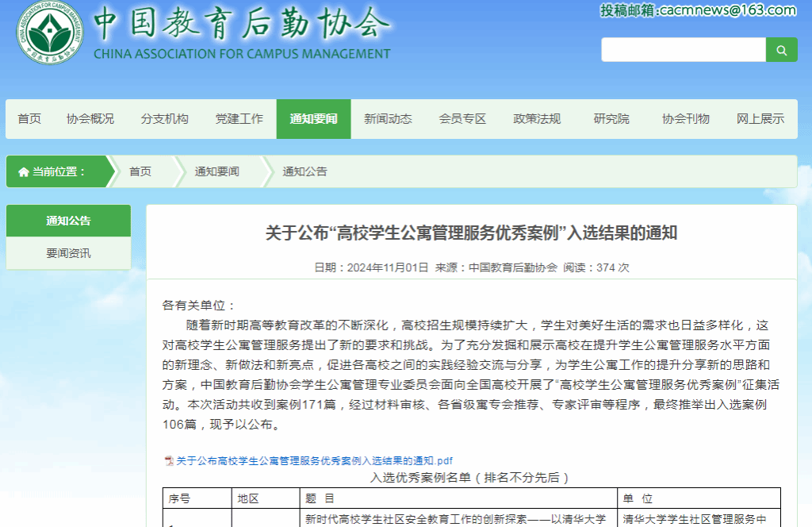The image size is (812, 527).
Task: Type in the search input field
Action: click(683, 50)
